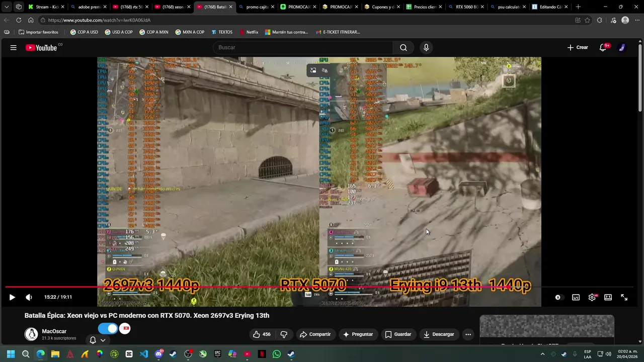The image size is (644, 362).
Task: Add this page to favorites star
Action: click(x=587, y=20)
